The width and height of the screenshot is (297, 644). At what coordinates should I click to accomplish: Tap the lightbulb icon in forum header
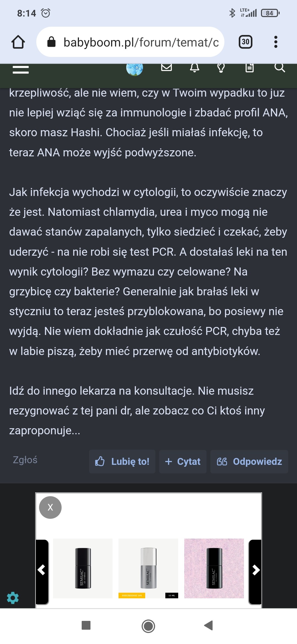coord(221,68)
